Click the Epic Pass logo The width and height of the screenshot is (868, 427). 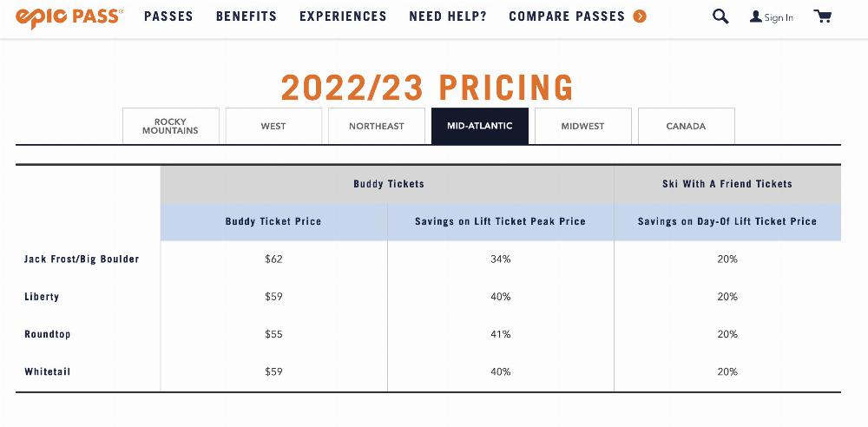[69, 16]
